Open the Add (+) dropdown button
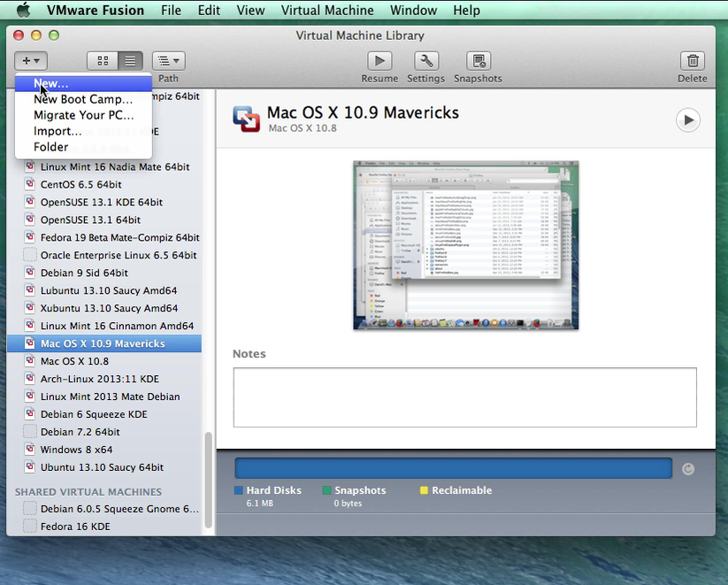The height and width of the screenshot is (585, 728). (31, 61)
